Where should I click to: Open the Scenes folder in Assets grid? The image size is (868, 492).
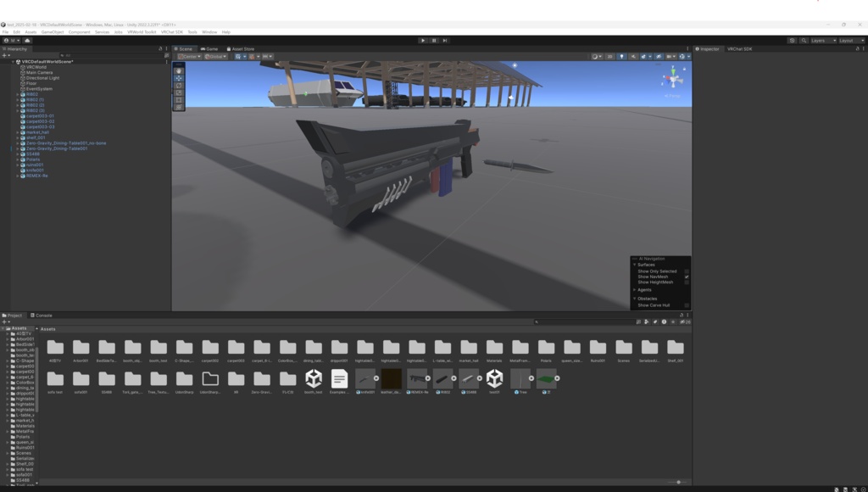(x=623, y=350)
